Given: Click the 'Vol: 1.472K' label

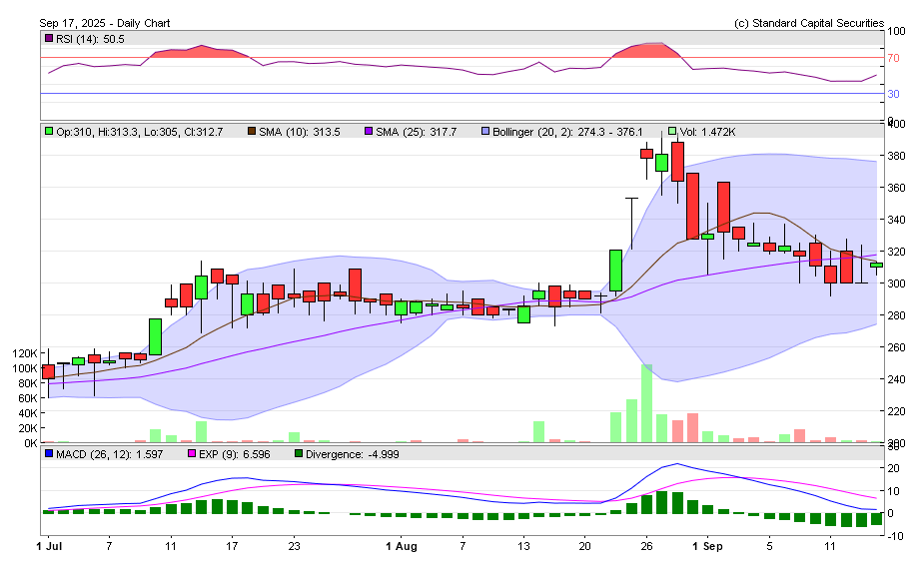Looking at the screenshot, I should (x=707, y=132).
